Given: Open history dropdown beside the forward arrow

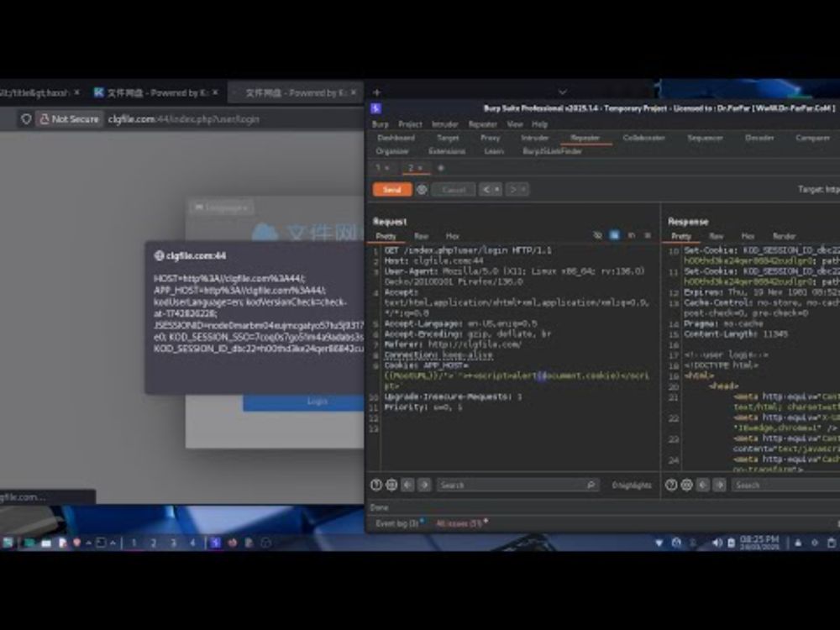Looking at the screenshot, I should [524, 190].
